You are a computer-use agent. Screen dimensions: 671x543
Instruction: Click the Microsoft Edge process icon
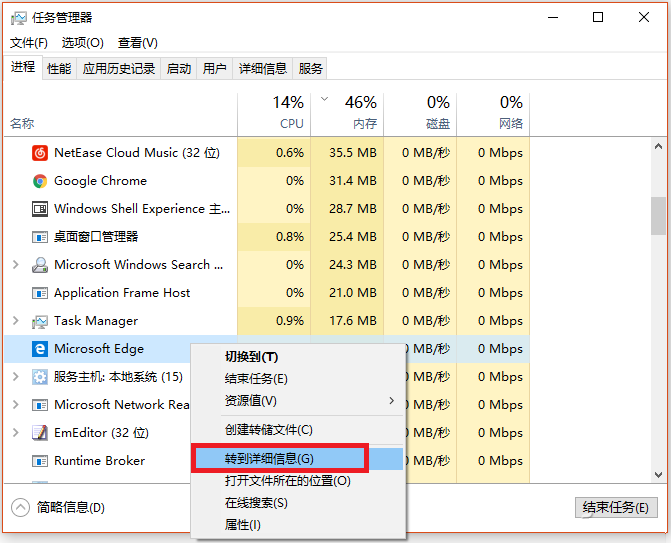coord(40,349)
